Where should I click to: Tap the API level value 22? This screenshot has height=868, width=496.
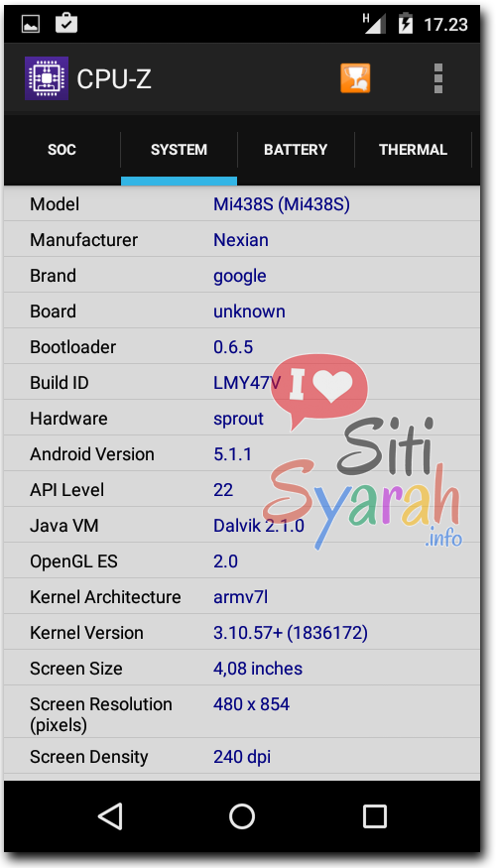pyautogui.click(x=223, y=490)
